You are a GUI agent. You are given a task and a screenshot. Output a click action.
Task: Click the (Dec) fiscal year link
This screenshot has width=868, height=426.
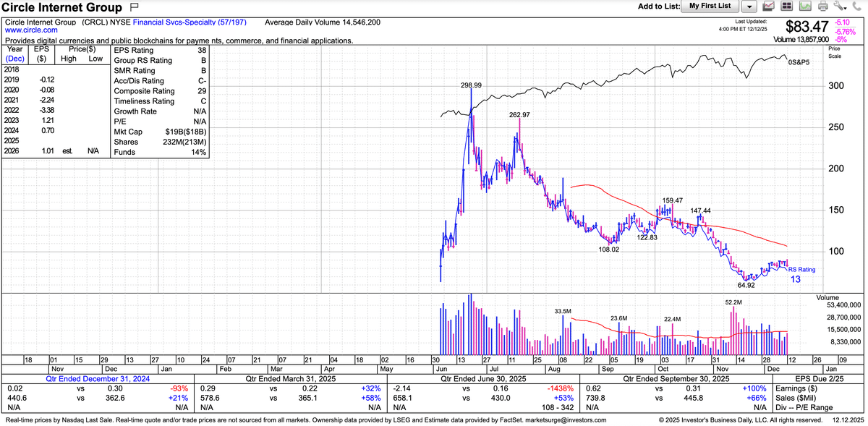[14, 58]
